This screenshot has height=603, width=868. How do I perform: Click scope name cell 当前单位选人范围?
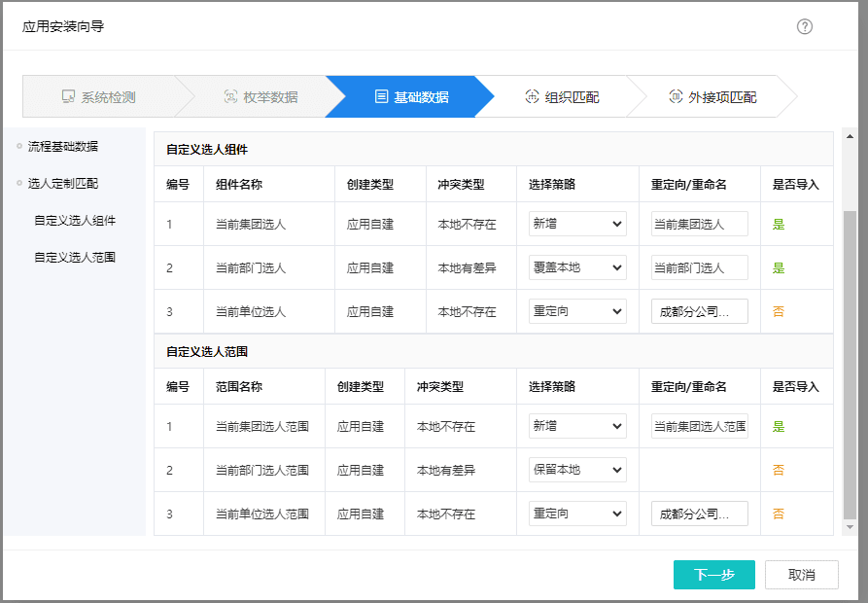pyautogui.click(x=262, y=514)
